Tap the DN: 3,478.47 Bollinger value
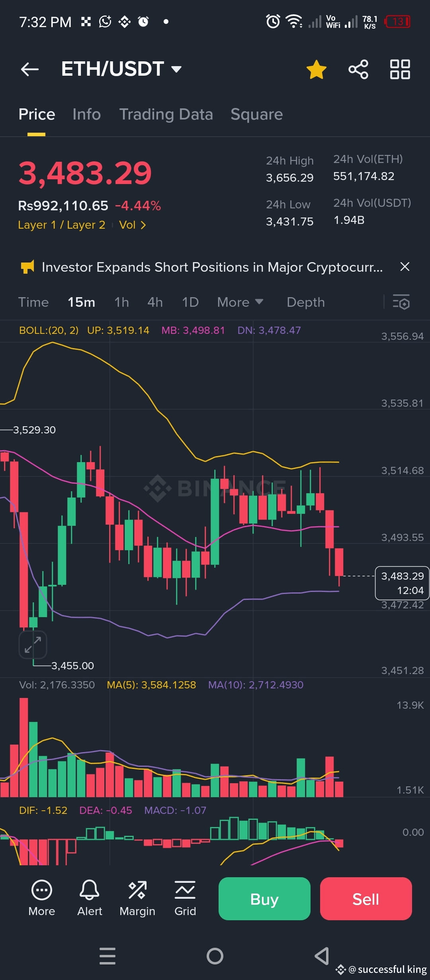The width and height of the screenshot is (430, 980). point(269,330)
